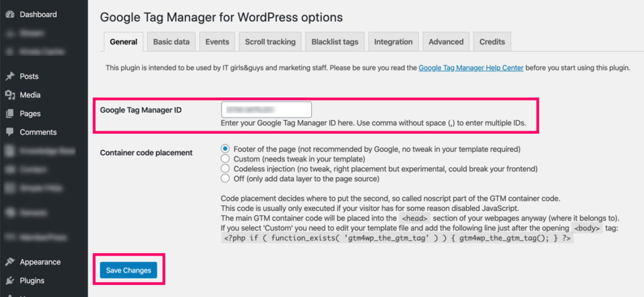
Task: Switch to the Integration tab
Action: (394, 42)
